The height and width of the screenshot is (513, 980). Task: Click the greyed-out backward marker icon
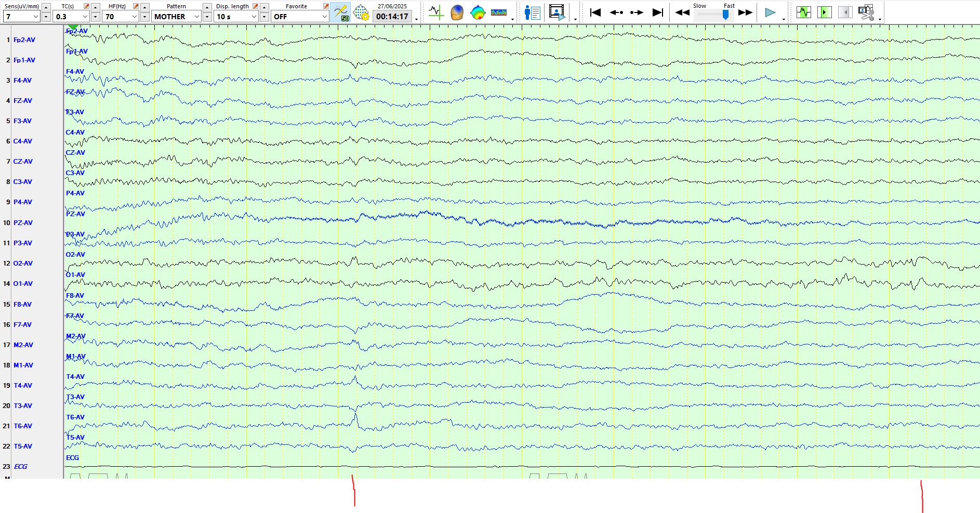(x=845, y=12)
